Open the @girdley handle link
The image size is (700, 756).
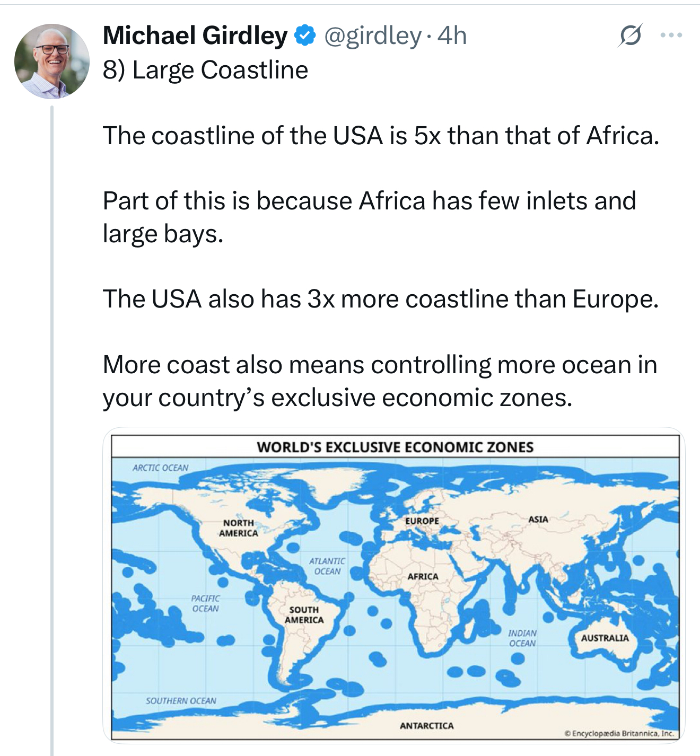tap(372, 36)
